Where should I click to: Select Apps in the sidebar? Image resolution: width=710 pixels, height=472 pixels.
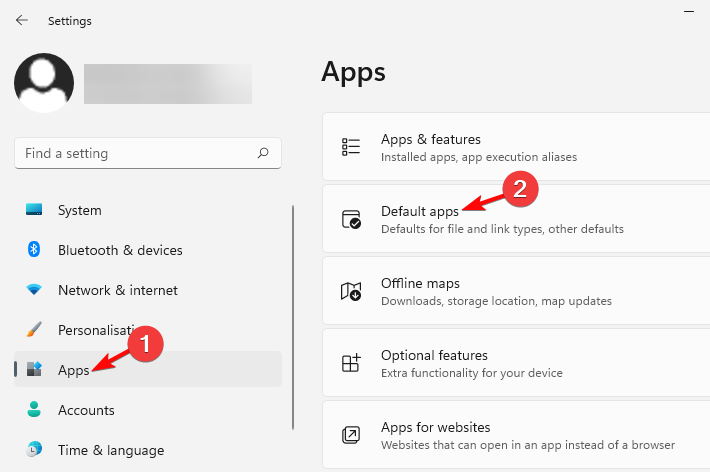tap(148, 369)
